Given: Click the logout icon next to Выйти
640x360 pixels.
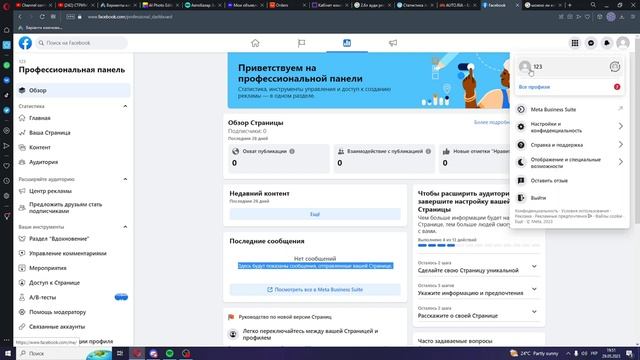Looking at the screenshot, I should [x=521, y=198].
